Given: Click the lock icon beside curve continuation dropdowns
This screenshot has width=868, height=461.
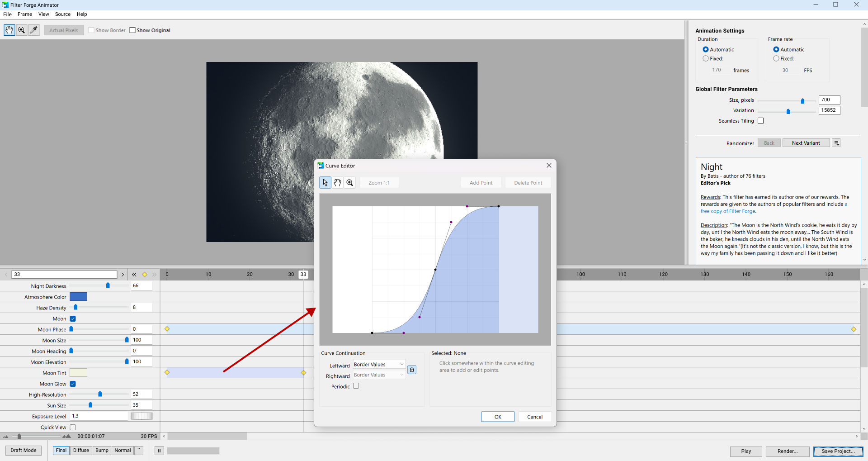Looking at the screenshot, I should tap(412, 369).
